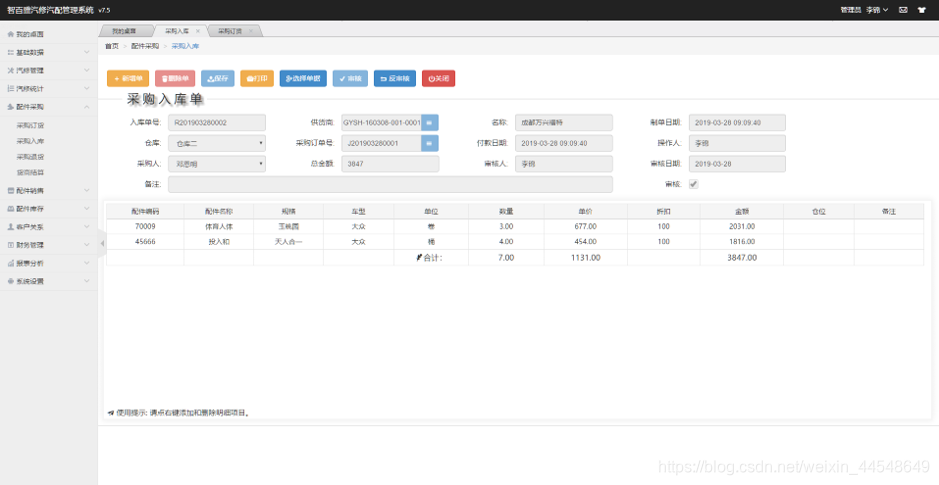
Task: Click the pink 删除单 button
Action: point(175,78)
